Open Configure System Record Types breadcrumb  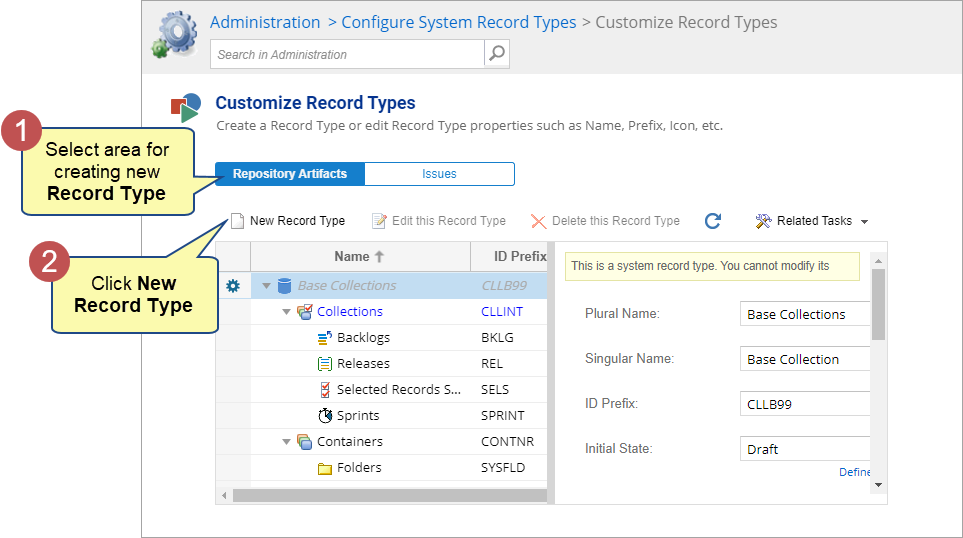458,22
